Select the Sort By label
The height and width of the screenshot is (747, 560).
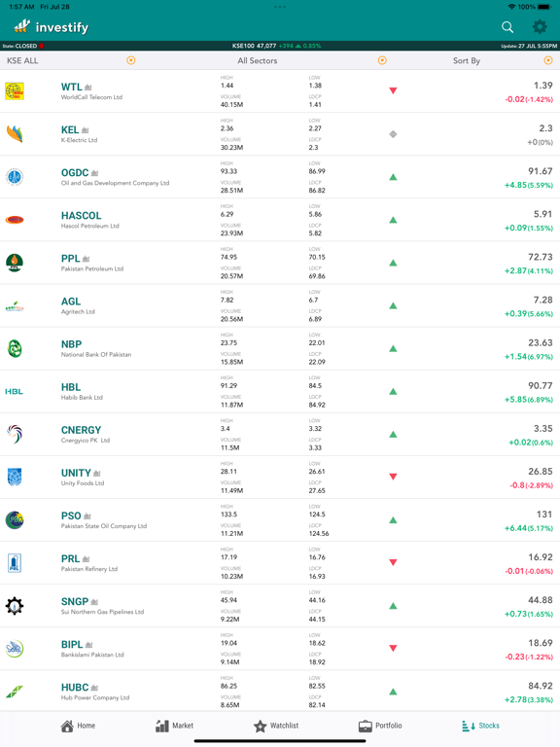click(467, 60)
